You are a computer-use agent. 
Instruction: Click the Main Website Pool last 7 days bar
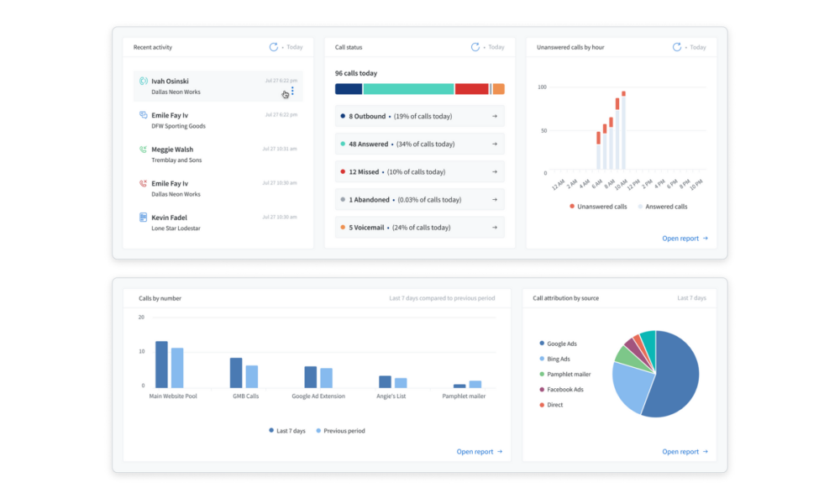point(161,365)
